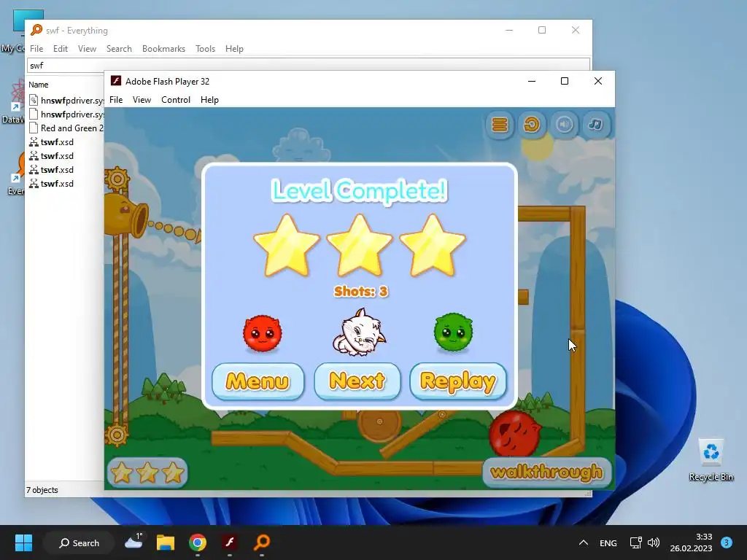Close the Everything window
The image size is (747, 560).
(576, 30)
